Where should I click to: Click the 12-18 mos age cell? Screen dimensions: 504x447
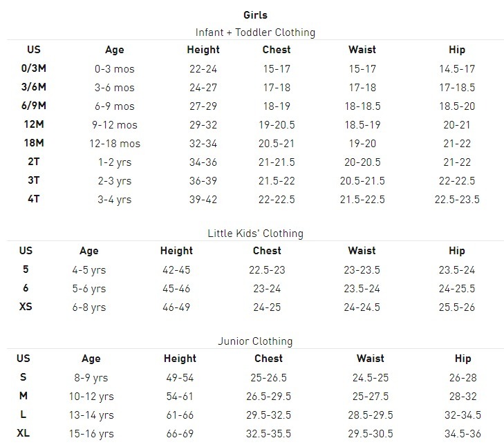115,144
